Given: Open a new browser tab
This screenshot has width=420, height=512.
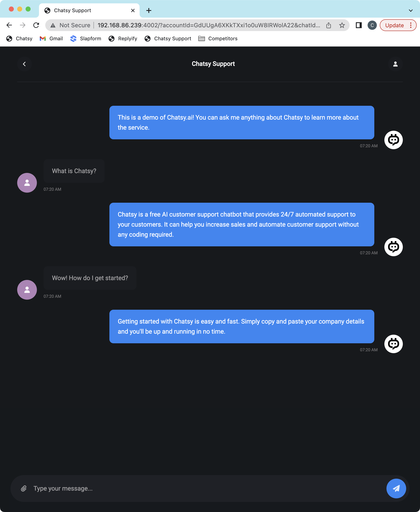Looking at the screenshot, I should click(149, 10).
